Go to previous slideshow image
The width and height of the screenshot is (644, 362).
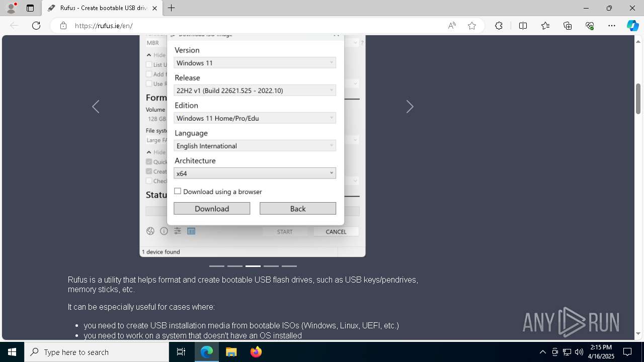(x=96, y=107)
